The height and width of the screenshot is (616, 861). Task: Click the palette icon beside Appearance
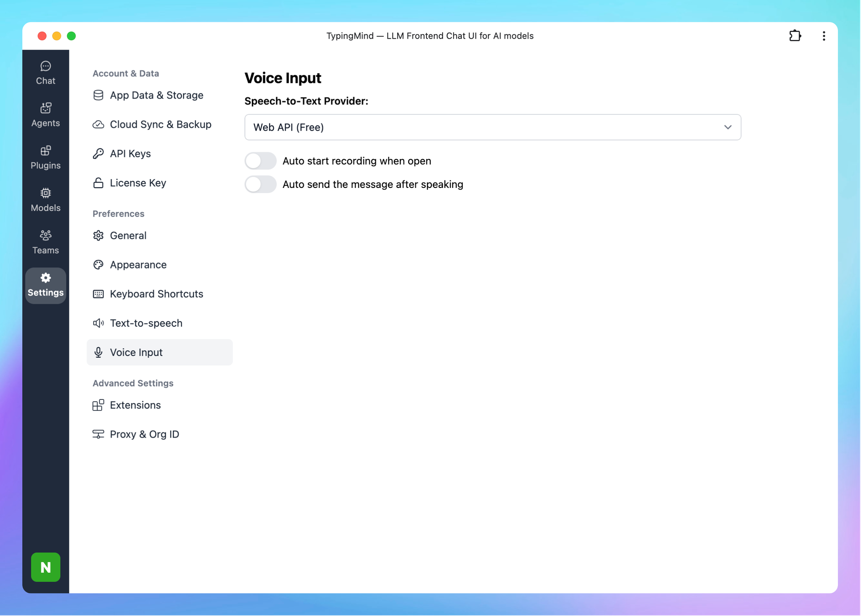point(98,264)
